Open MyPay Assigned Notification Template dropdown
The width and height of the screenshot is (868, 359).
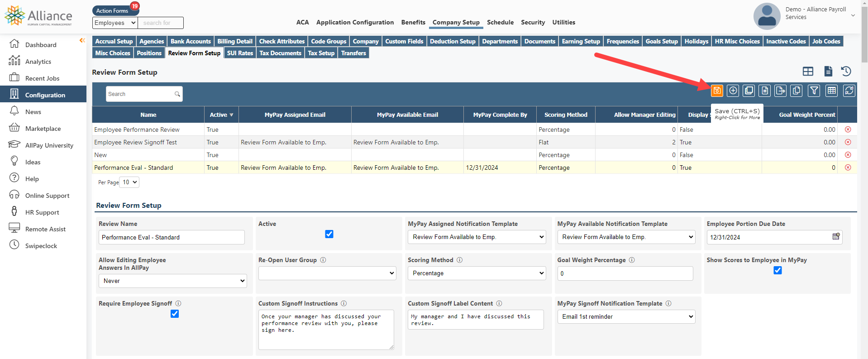(477, 237)
